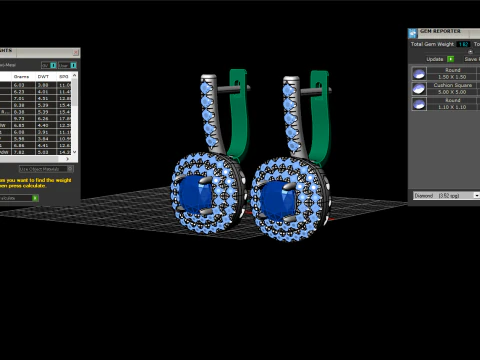
Task: Click the scroll down arrow of weights table
Action: point(74,152)
